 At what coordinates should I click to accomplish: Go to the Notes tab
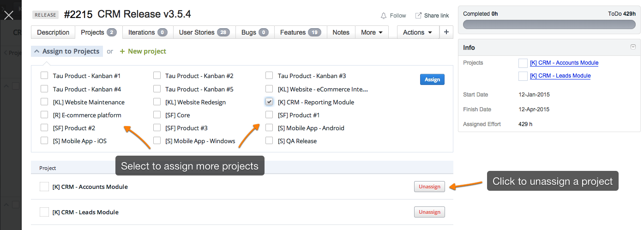[341, 32]
